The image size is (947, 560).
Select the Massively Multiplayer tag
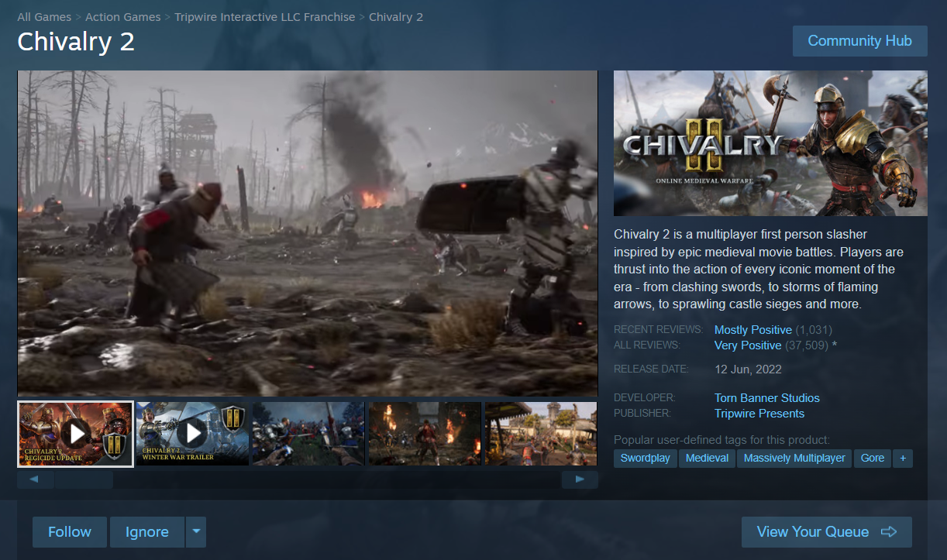coord(794,458)
